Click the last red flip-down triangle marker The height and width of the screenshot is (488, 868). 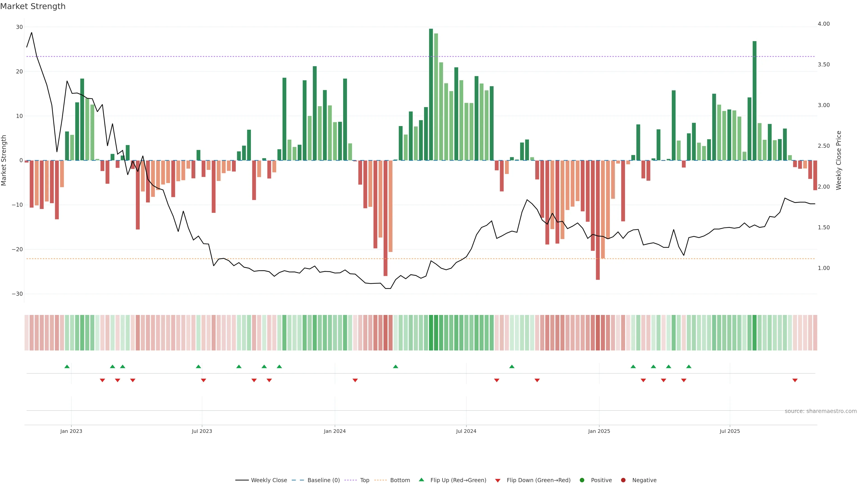[x=795, y=380]
